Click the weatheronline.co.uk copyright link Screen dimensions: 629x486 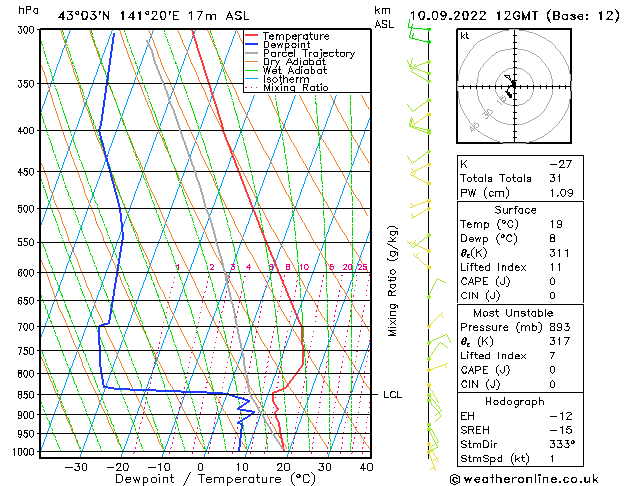click(524, 479)
